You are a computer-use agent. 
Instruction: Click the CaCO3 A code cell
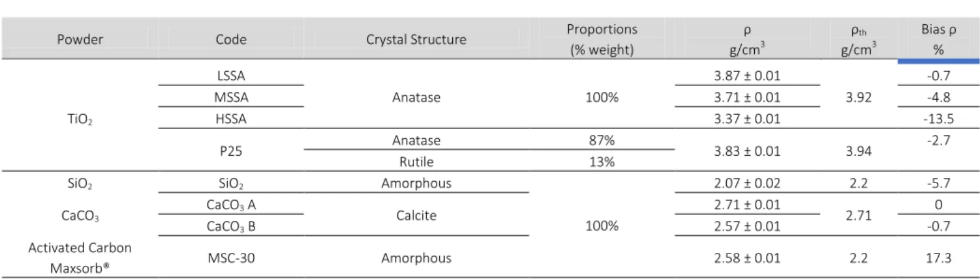(x=231, y=205)
